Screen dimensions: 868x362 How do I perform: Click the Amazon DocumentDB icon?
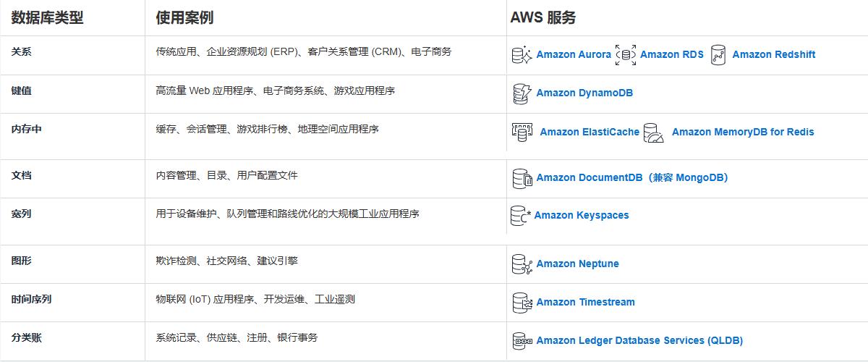pyautogui.click(x=522, y=178)
